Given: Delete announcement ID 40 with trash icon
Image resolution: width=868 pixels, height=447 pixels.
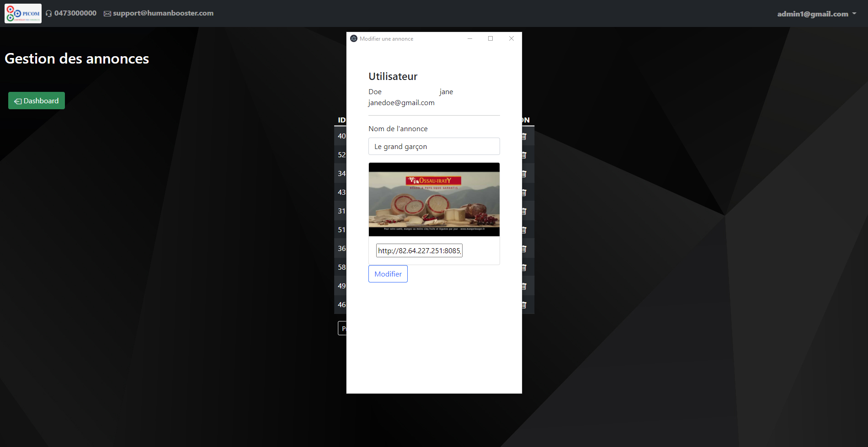Looking at the screenshot, I should 524,136.
